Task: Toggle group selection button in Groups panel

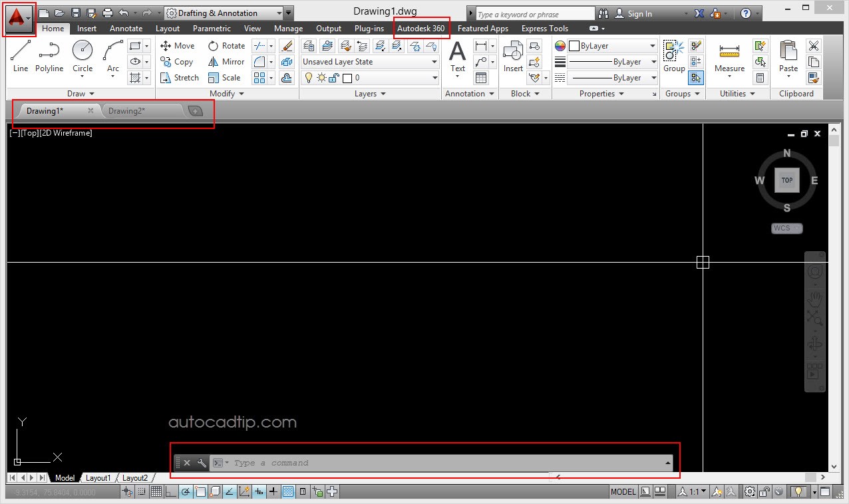Action: 695,78
